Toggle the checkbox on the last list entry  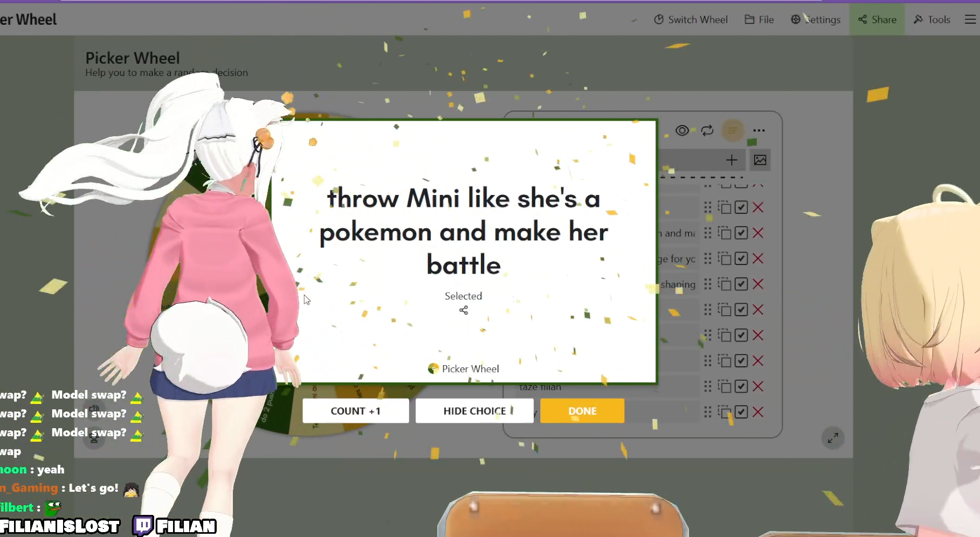pos(741,412)
